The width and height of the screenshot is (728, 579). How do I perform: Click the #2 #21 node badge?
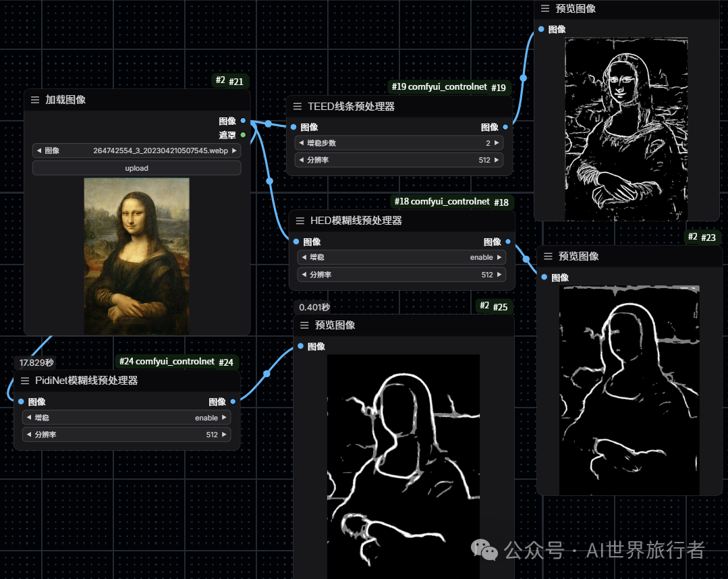pyautogui.click(x=230, y=81)
